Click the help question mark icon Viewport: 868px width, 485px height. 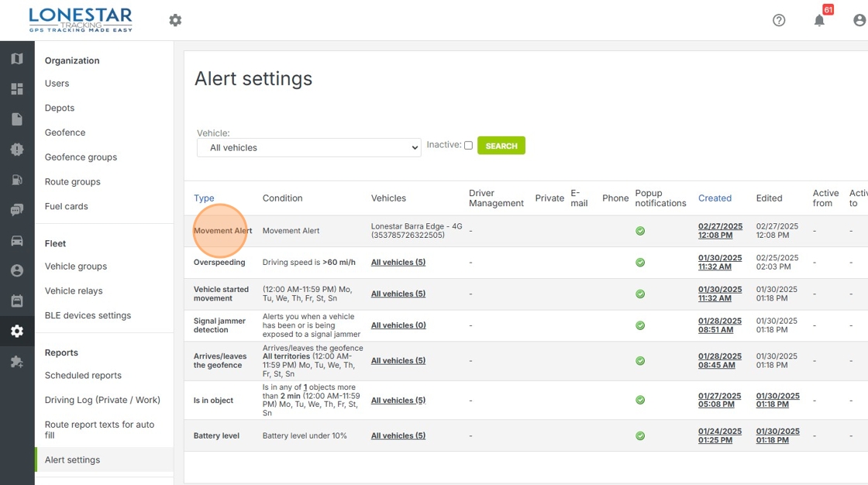779,20
